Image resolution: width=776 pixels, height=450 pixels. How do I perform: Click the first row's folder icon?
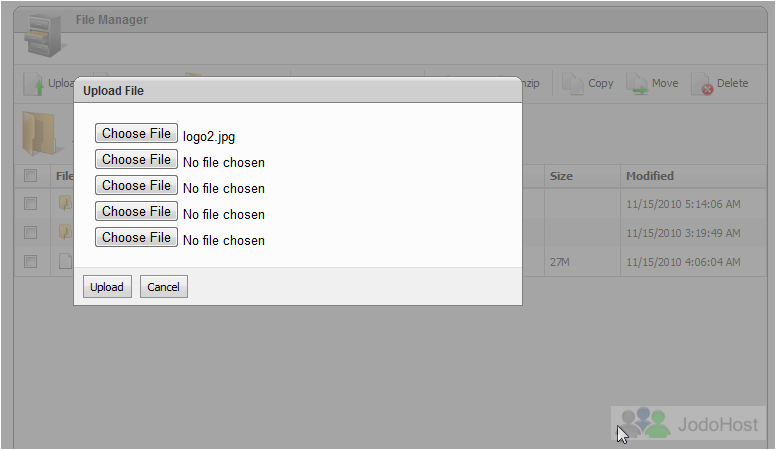click(x=66, y=203)
